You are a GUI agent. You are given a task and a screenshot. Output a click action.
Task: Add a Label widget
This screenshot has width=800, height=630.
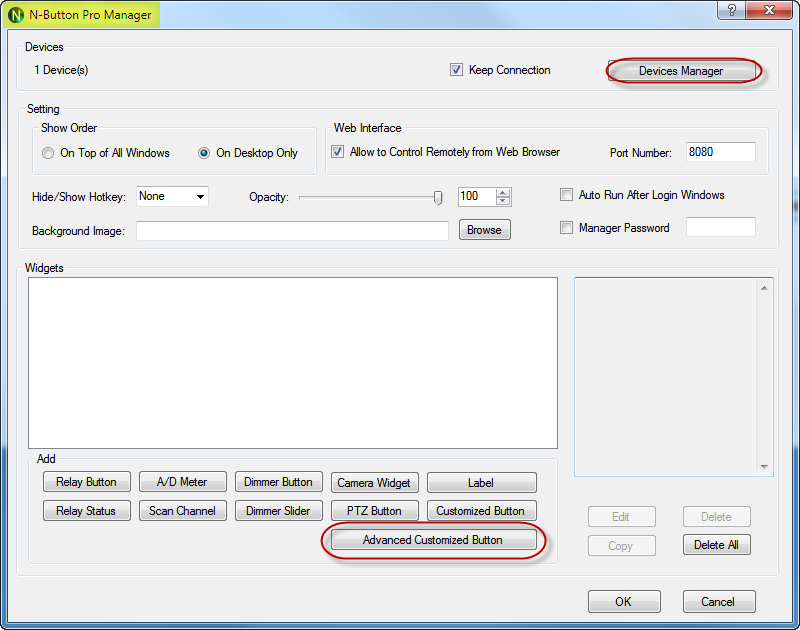(482, 483)
